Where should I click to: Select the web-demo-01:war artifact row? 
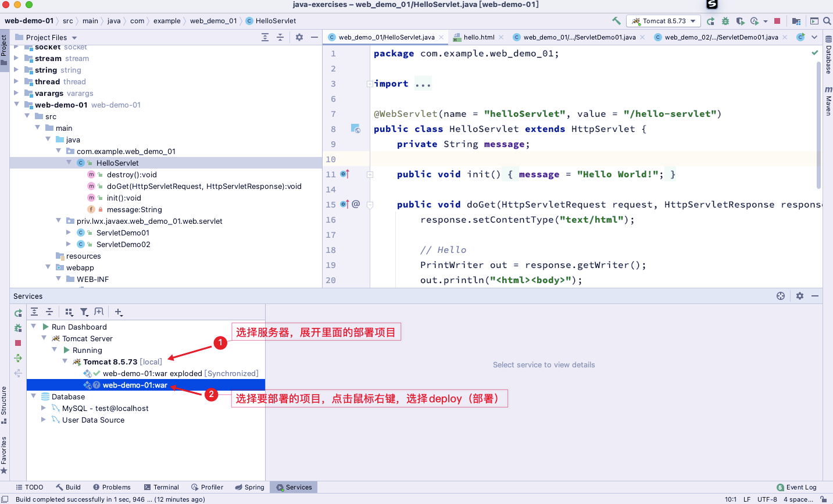[146, 385]
